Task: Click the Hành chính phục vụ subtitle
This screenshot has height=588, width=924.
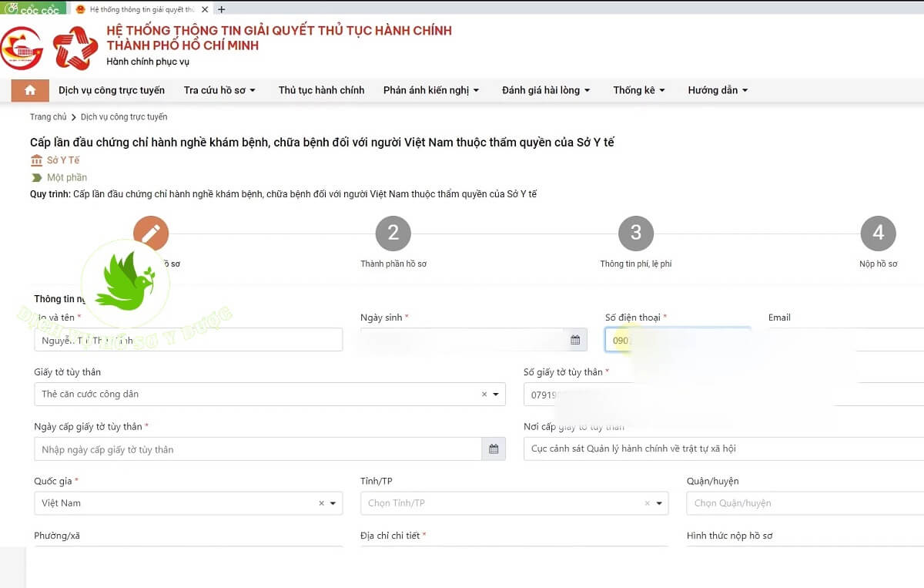Action: (148, 62)
